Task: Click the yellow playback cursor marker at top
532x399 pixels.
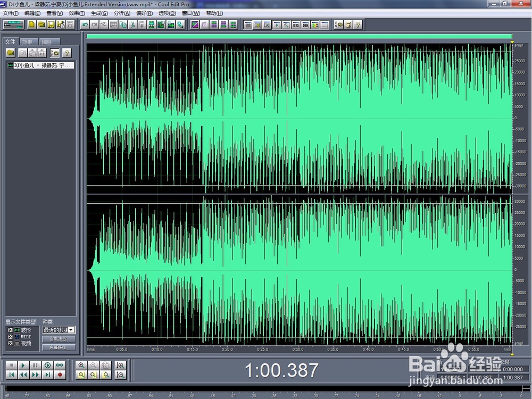Action: point(512,41)
